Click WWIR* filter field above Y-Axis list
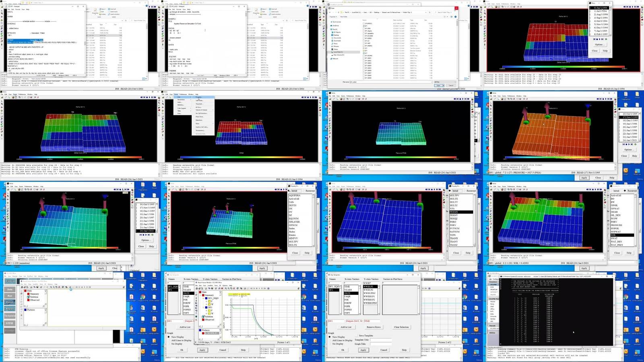Screen dimensions: 644x362 372,283
